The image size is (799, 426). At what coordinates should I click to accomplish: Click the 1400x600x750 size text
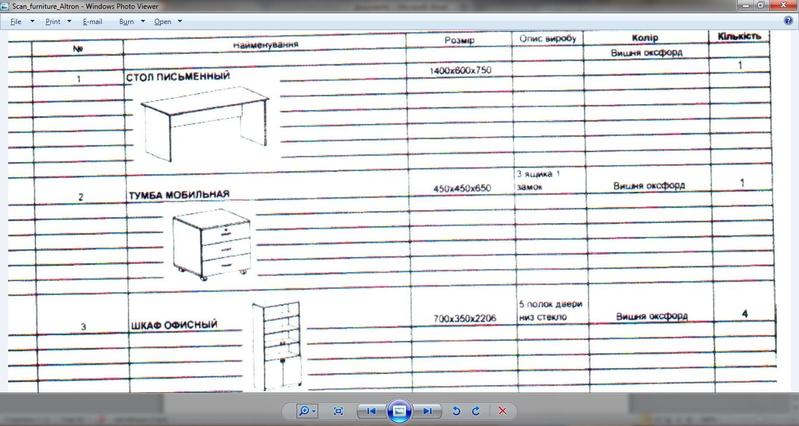(460, 70)
